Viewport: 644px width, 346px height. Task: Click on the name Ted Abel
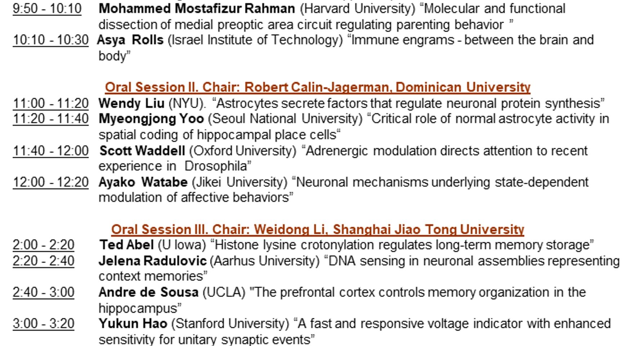tap(126, 245)
